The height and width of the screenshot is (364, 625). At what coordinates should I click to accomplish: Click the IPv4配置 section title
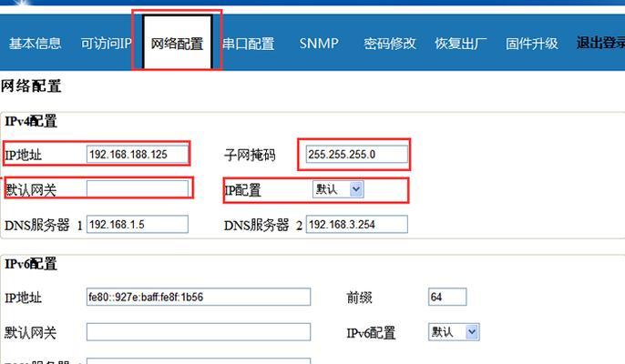(x=31, y=121)
